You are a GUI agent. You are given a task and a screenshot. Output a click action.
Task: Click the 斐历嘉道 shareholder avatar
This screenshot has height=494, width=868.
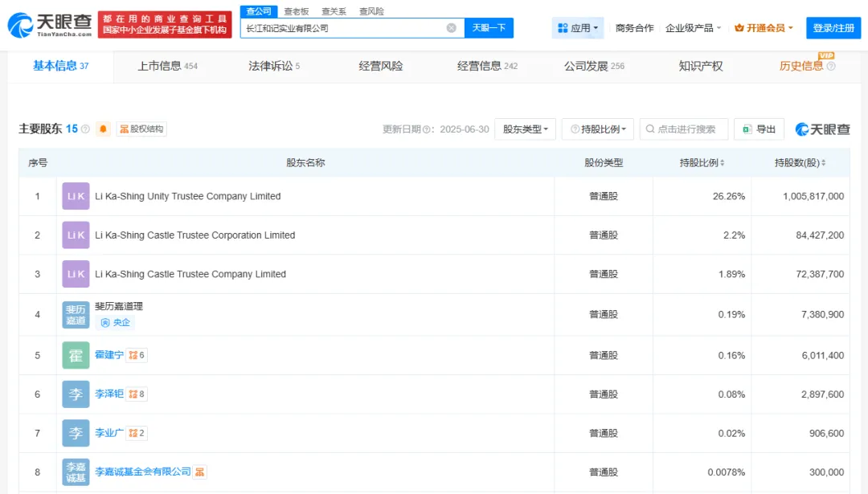(76, 314)
